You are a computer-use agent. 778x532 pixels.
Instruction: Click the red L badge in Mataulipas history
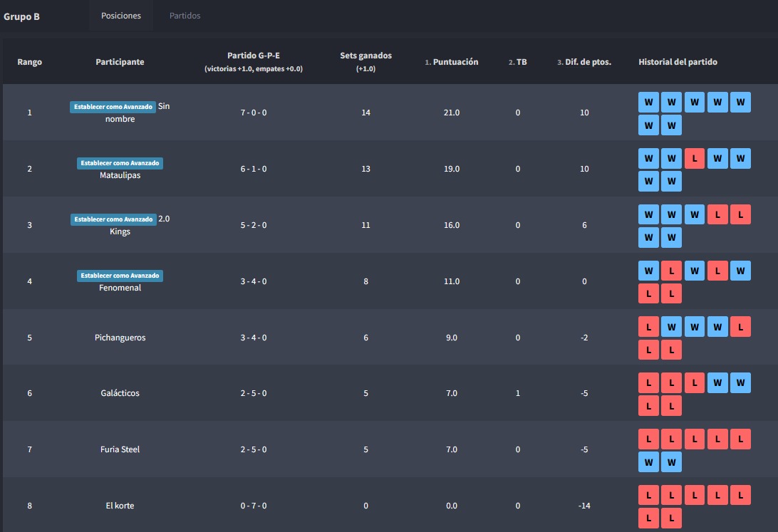click(x=695, y=158)
